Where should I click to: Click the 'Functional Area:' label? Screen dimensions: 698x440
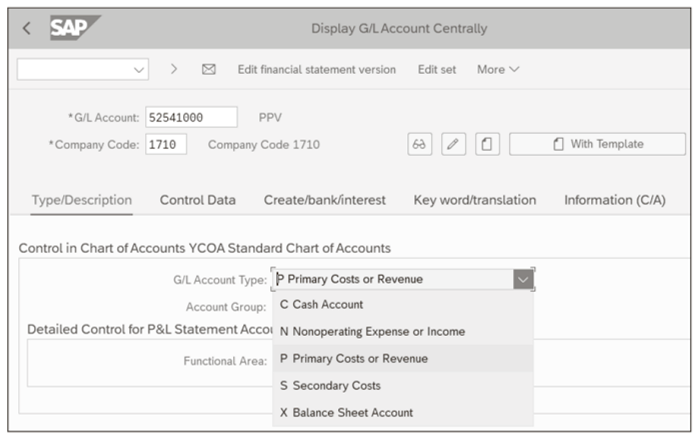click(225, 361)
